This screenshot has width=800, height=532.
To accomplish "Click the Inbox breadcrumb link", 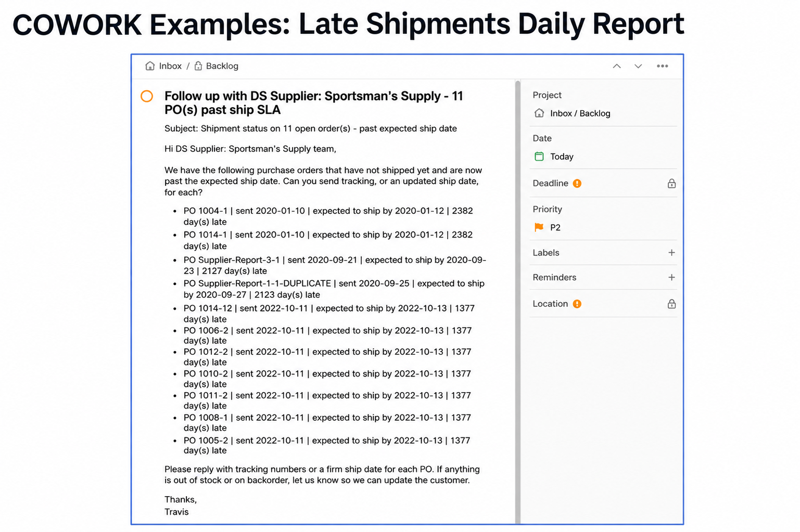I will pyautogui.click(x=170, y=66).
